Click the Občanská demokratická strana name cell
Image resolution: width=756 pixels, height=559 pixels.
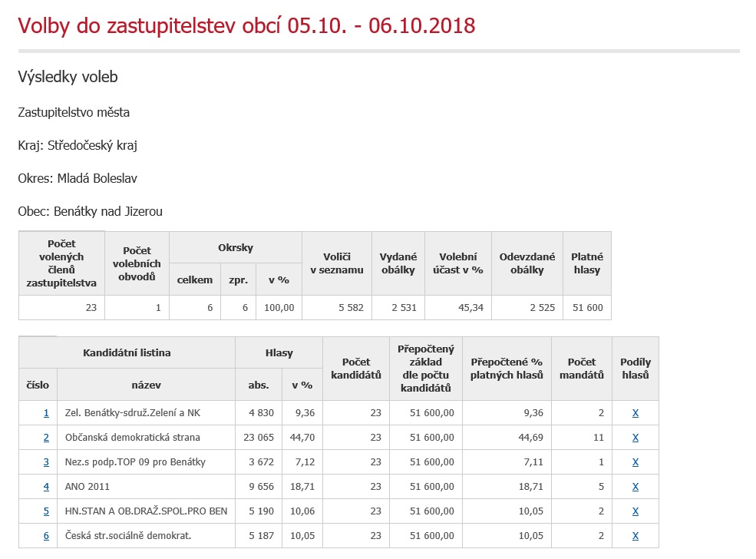[133, 438]
